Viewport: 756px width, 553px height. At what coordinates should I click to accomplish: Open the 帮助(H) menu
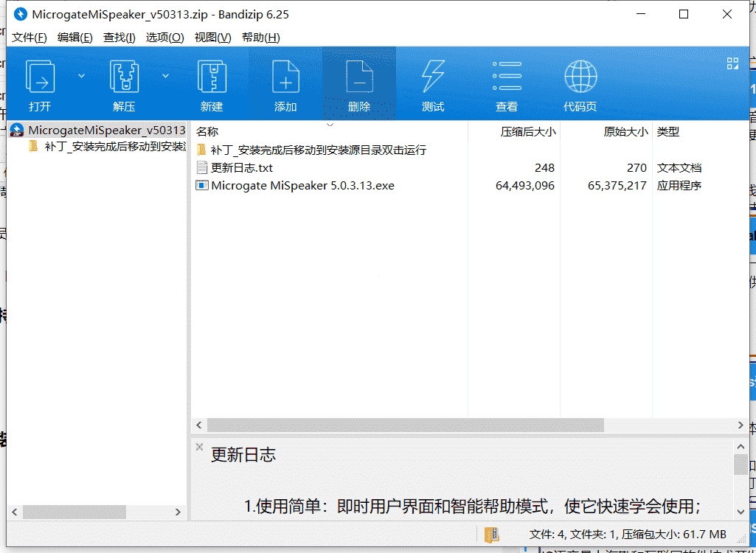261,38
